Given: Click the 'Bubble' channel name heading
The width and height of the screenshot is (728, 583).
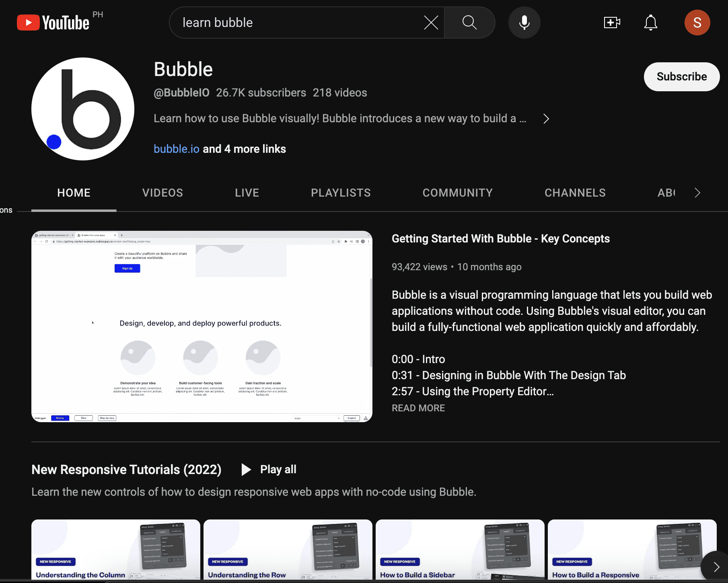Looking at the screenshot, I should [x=183, y=69].
